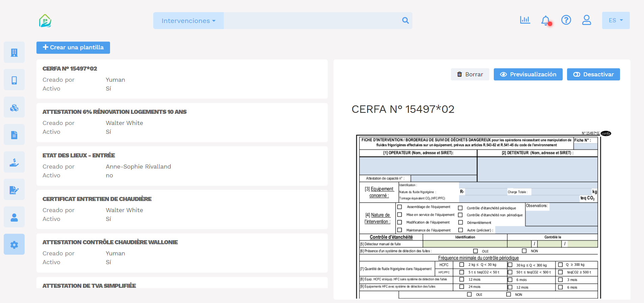Check Contrôle d'étanchéité périodique box
Screen dimensions: 644x303
[460, 208]
